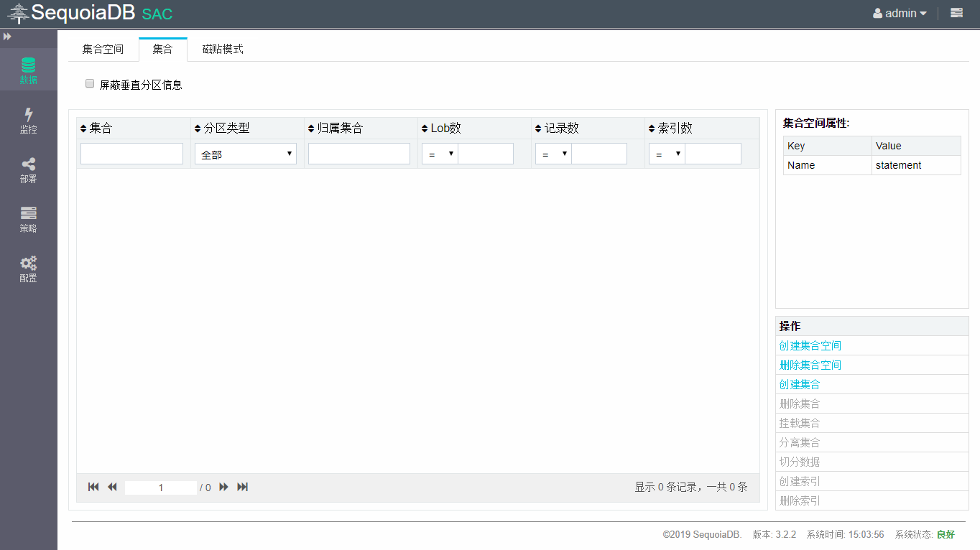Screen dimensions: 980x550
Task: Click 创建索引 operation entry
Action: 800,481
